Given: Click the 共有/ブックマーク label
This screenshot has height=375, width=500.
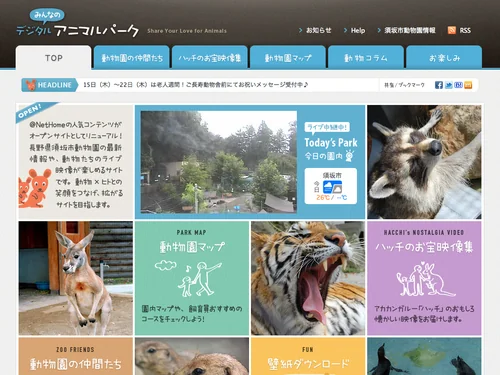Looking at the screenshot, I should (x=404, y=85).
